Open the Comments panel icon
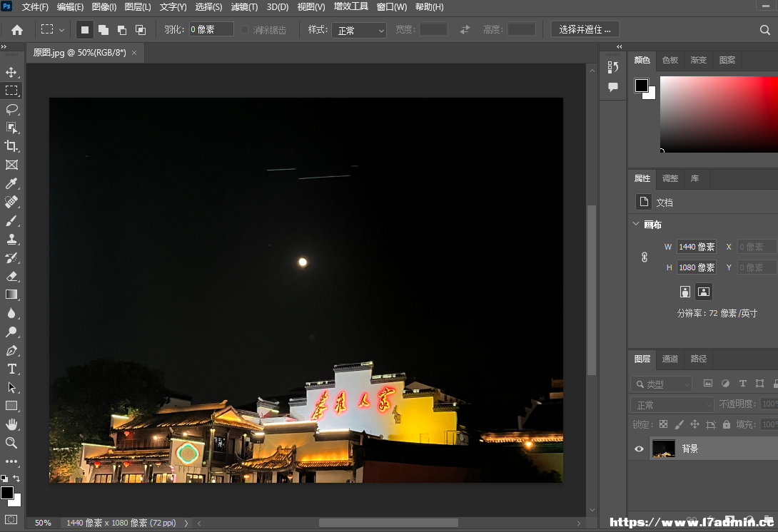778x532 pixels. click(x=613, y=87)
